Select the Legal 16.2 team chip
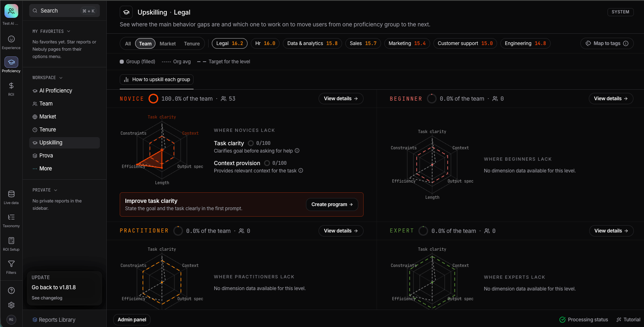The width and height of the screenshot is (644, 327). (x=230, y=43)
